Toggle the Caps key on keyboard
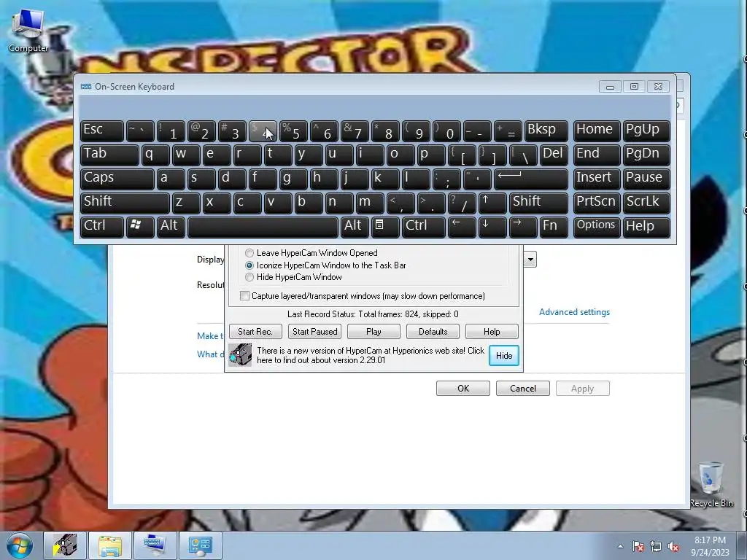The image size is (747, 560). [117, 179]
